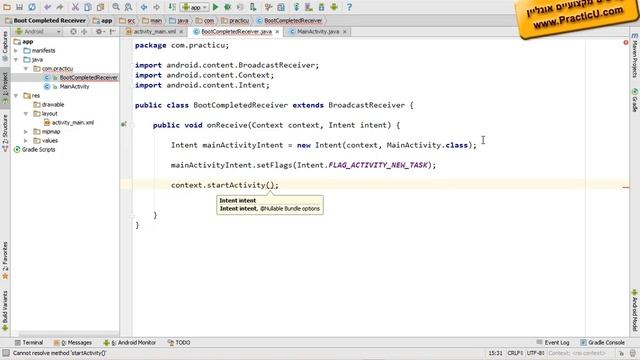Close the BootCompletedReceiver.java tab

tap(278, 31)
